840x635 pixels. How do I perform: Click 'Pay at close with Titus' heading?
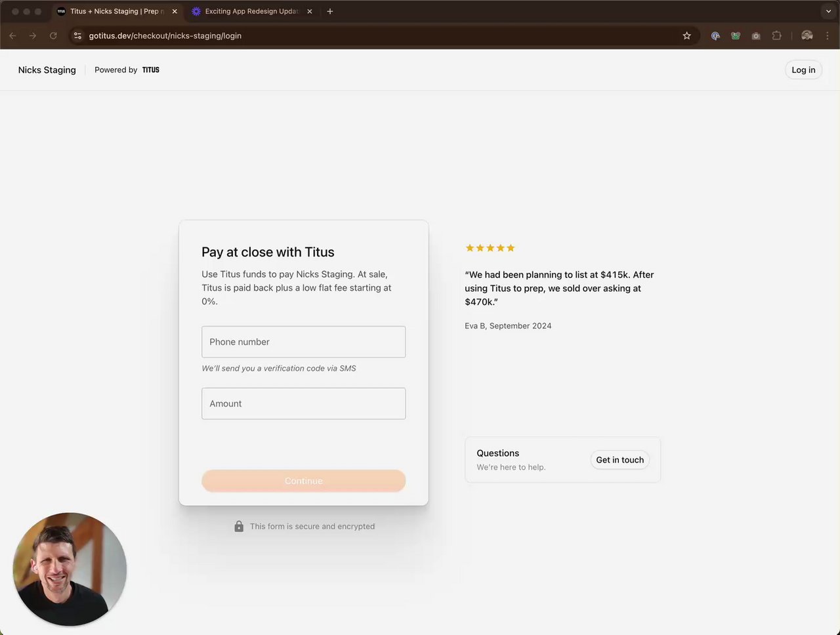tap(268, 252)
